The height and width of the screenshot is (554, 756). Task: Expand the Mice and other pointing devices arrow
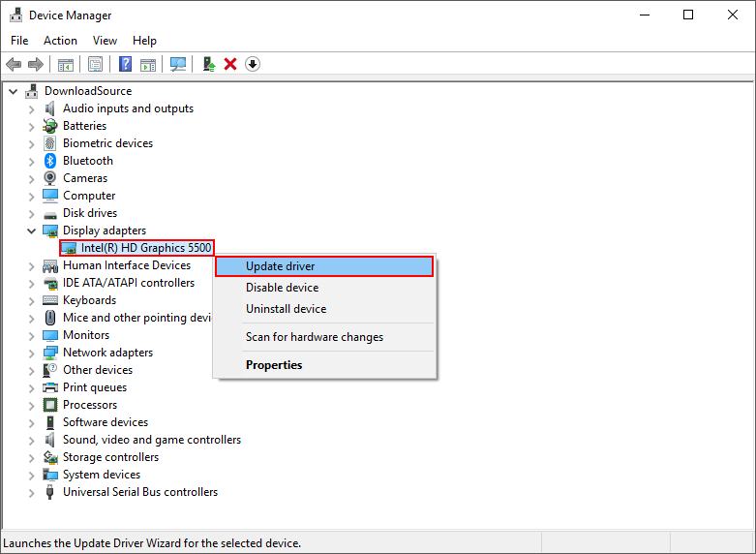31,319
